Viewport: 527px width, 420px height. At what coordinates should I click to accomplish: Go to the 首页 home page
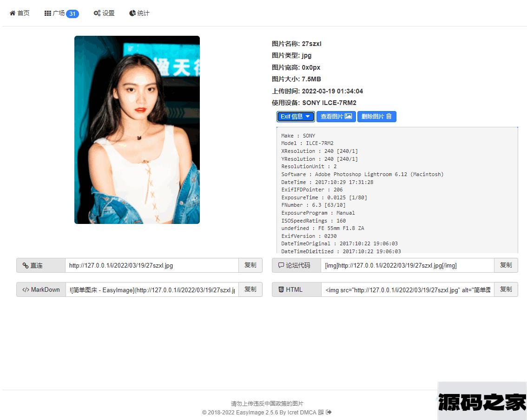pyautogui.click(x=20, y=13)
